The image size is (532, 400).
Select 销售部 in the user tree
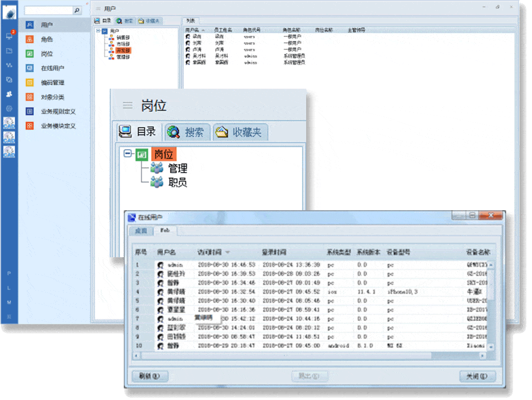click(x=123, y=37)
